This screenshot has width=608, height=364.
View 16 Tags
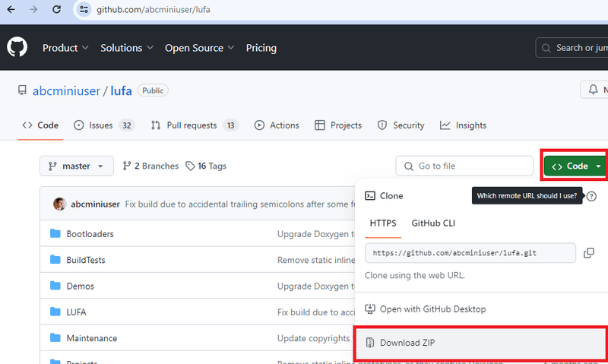(206, 166)
